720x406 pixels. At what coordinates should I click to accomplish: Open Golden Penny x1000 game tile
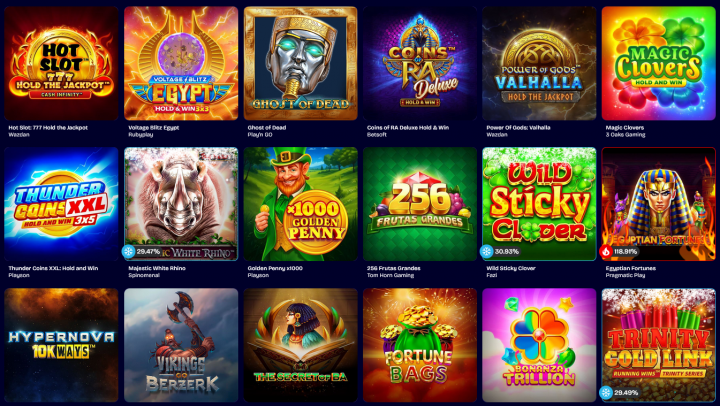[300, 204]
